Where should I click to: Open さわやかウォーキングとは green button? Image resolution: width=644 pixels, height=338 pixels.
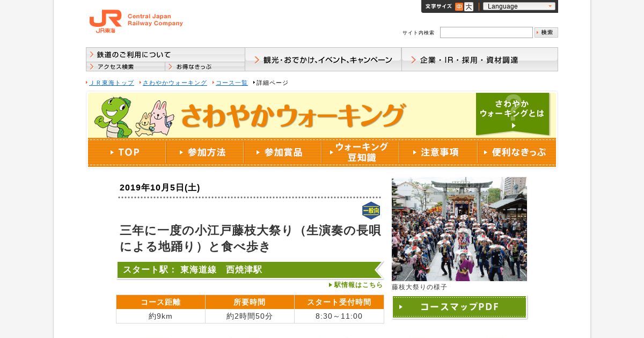tap(513, 114)
